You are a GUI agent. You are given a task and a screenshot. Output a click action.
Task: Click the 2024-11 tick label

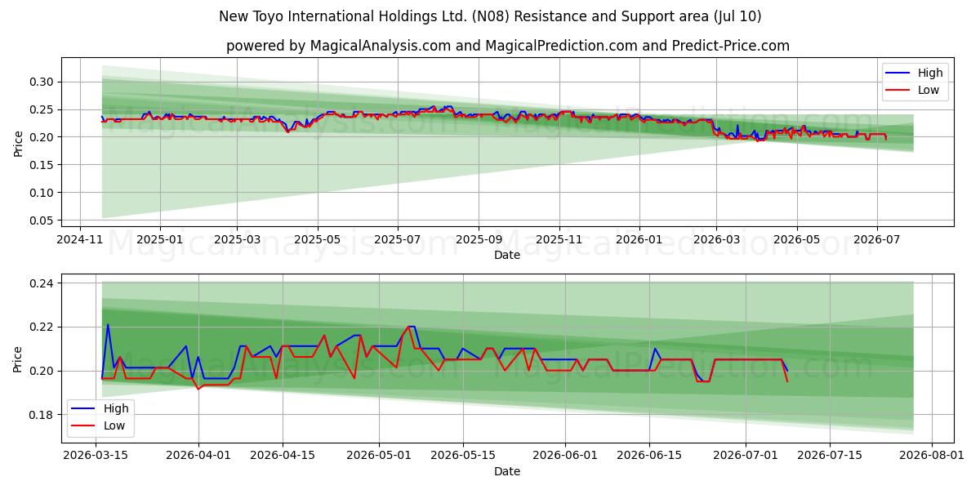[79, 240]
